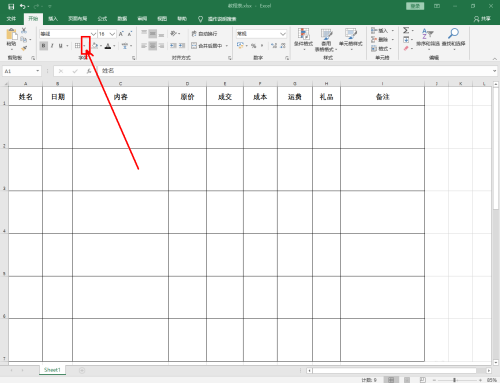Viewport: 500px width, 383px height.
Task: Click the Format cells (格式) button
Action: pyautogui.click(x=382, y=49)
